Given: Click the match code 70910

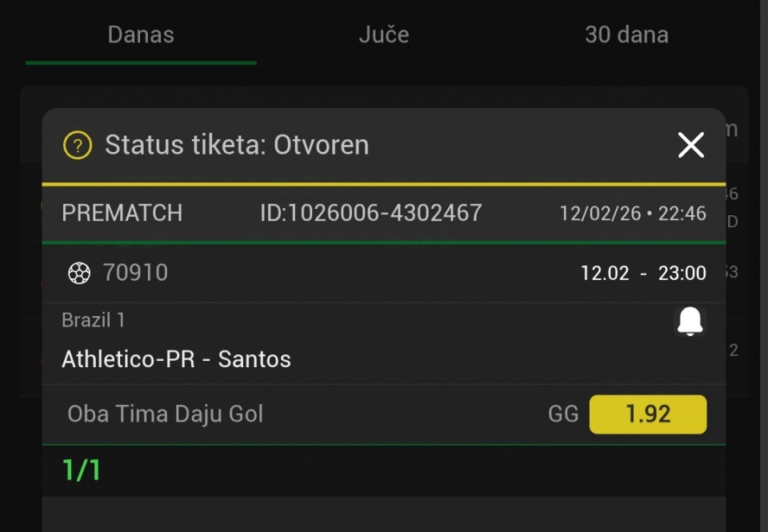Looking at the screenshot, I should 135,273.
